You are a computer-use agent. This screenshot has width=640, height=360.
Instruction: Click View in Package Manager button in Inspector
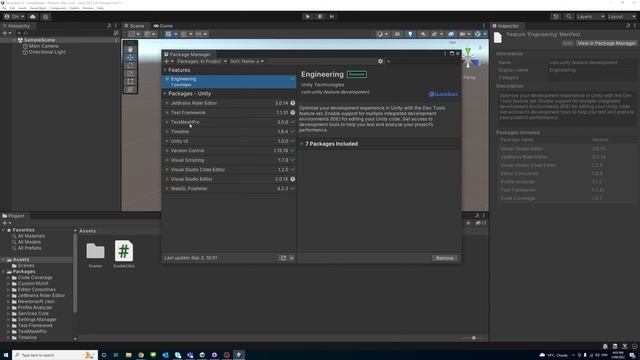[606, 43]
